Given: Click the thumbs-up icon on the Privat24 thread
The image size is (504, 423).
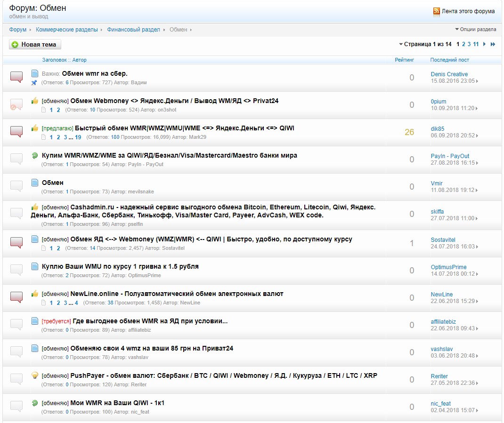Looking at the screenshot, I should pyautogui.click(x=35, y=101).
